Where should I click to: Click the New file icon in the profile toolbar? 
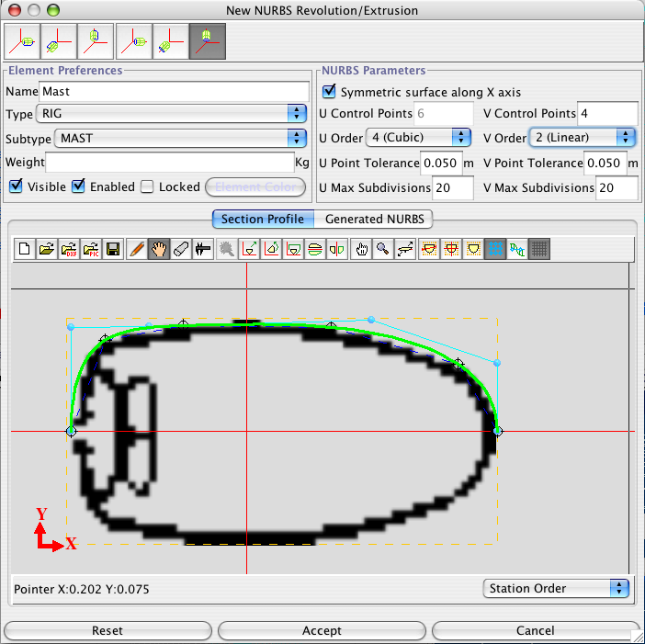click(25, 248)
